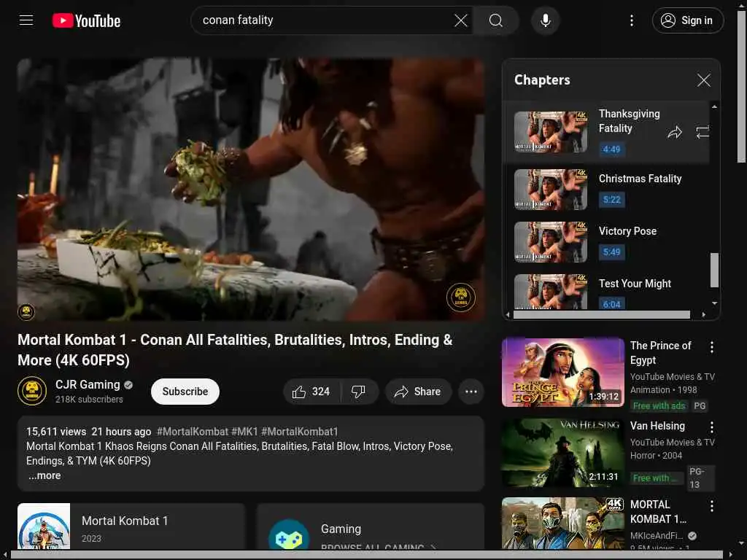The image size is (747, 560).
Task: Select Victory Pose chapter thumbnail
Action: [x=551, y=242]
